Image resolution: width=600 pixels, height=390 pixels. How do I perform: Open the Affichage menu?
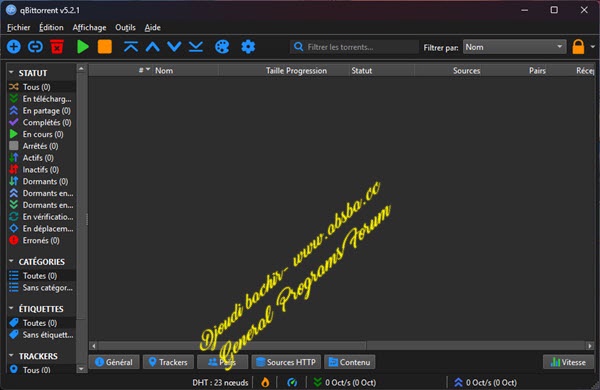(89, 28)
